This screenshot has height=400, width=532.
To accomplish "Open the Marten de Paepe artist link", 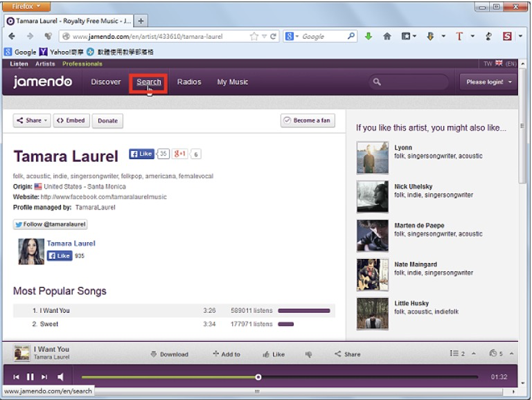I will click(419, 226).
